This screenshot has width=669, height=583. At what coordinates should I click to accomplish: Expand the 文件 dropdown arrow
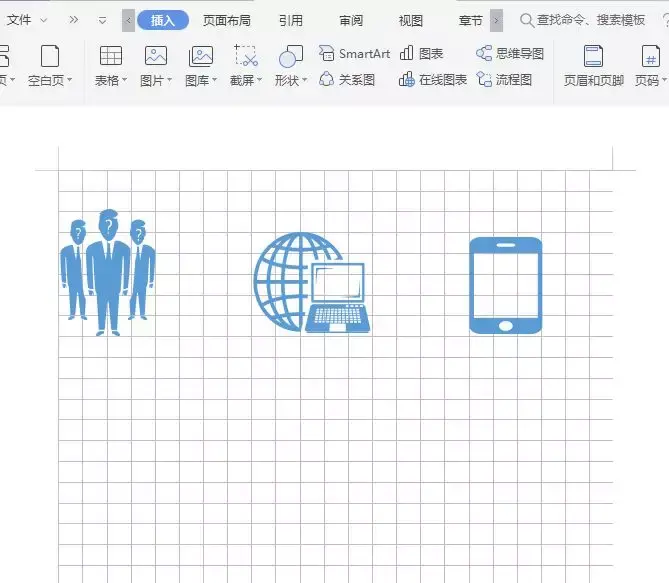point(44,20)
